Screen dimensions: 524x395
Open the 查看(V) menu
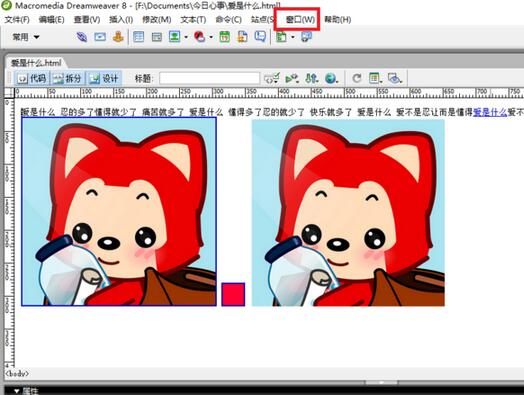[x=87, y=20]
